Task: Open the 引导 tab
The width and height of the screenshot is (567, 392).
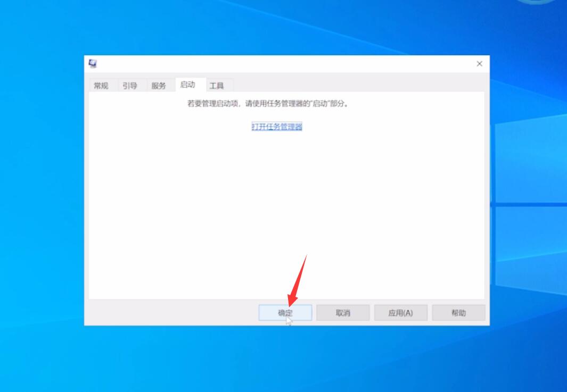Action: pyautogui.click(x=130, y=86)
